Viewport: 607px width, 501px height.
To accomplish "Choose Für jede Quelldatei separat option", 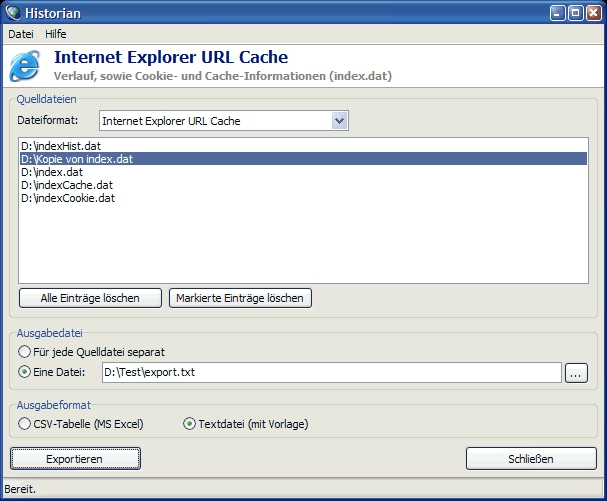I will click(25, 352).
